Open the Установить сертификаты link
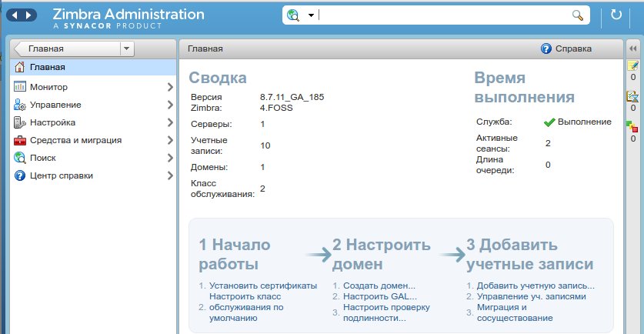 coord(263,286)
